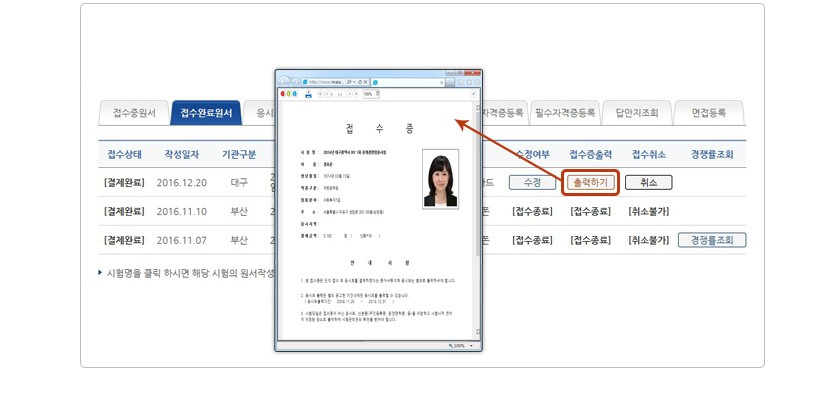
Task: Open the home icon in popup browser
Action: (x=461, y=82)
